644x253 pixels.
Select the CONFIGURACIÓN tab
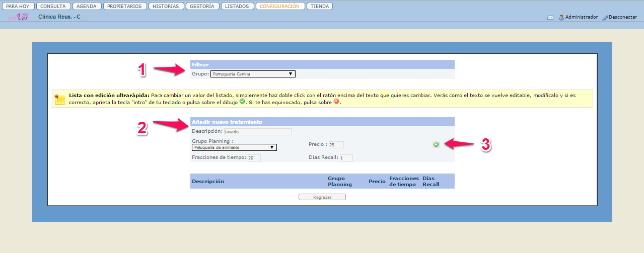280,7
